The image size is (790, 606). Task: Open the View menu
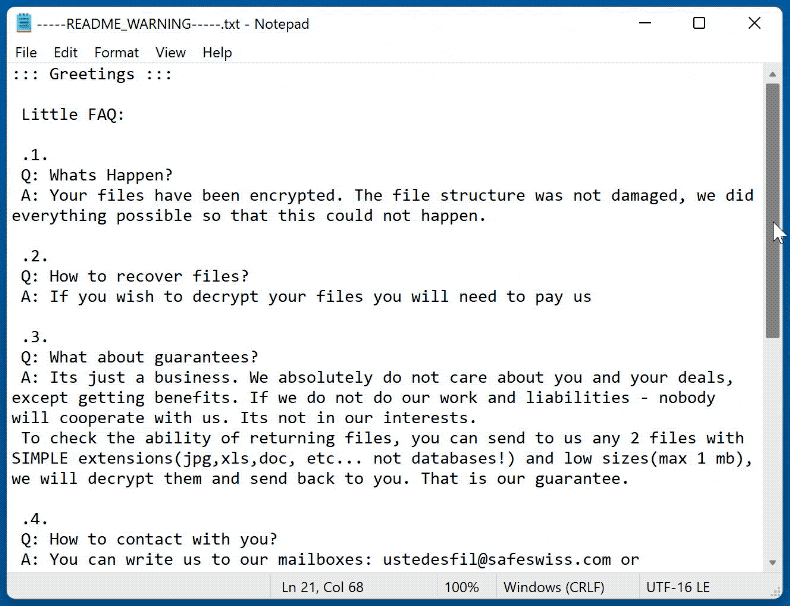click(170, 52)
